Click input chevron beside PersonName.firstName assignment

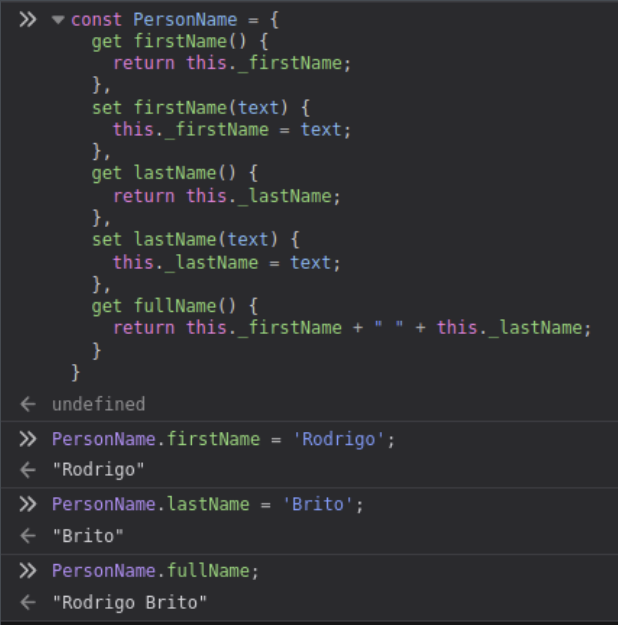[x=28, y=439]
